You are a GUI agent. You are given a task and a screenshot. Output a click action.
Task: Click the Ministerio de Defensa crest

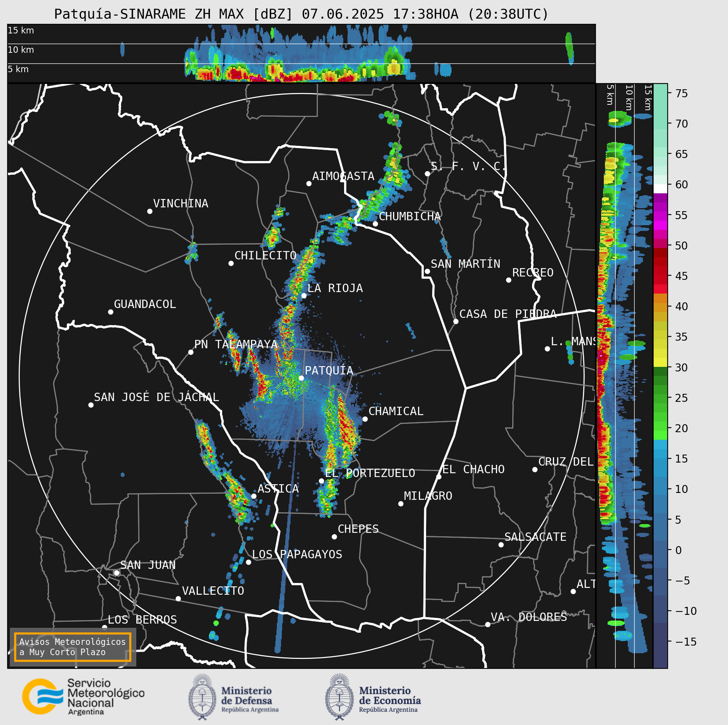pos(202,697)
